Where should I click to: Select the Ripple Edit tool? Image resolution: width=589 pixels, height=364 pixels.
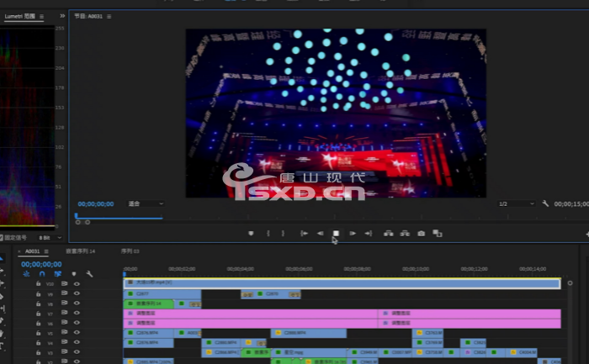click(x=2, y=283)
